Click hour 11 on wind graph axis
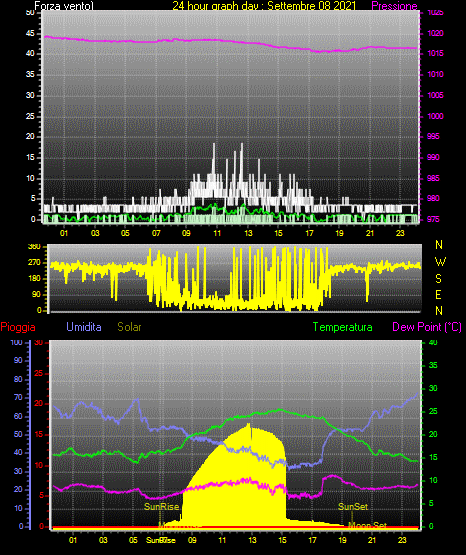Viewport: 466px width, 555px height. 217,233
